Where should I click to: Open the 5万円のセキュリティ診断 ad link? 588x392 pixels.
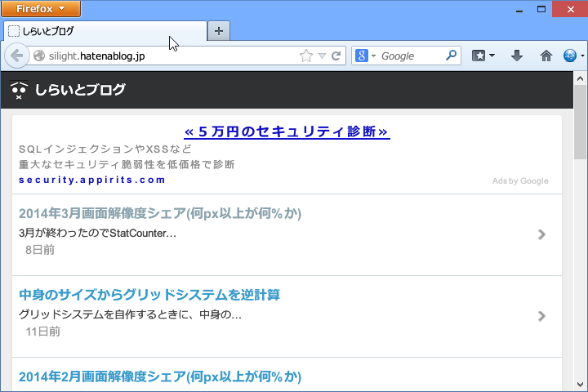pos(287,131)
